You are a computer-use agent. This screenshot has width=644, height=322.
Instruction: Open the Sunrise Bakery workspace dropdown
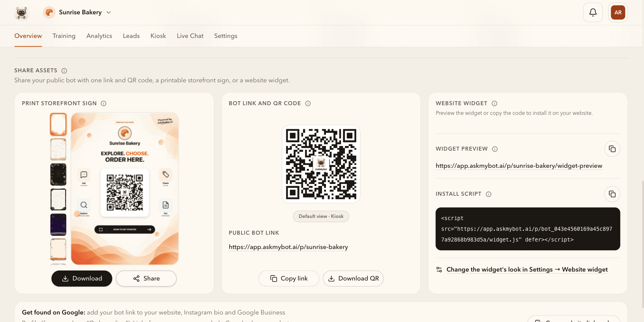point(77,13)
